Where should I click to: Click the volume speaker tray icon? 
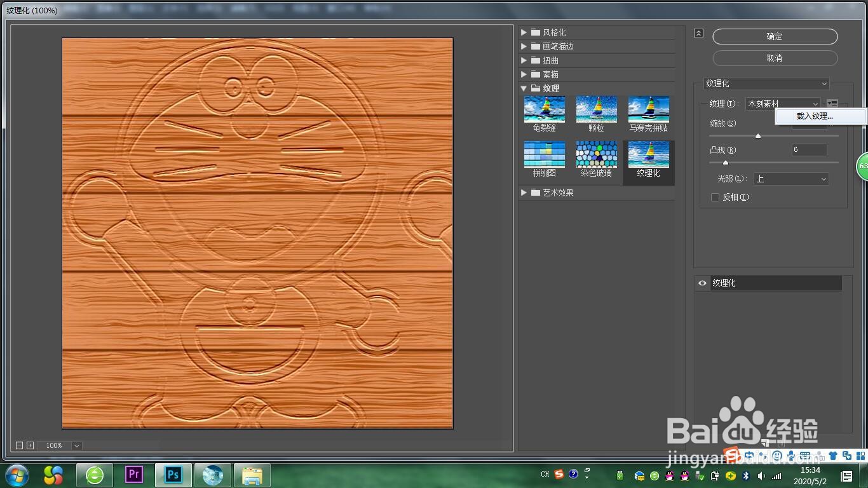[761, 476]
